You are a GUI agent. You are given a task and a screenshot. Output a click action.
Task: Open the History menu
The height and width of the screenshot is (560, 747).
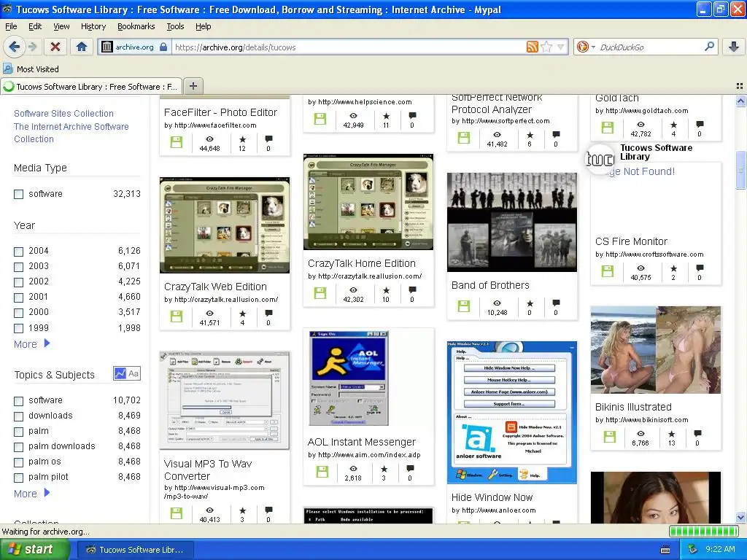pyautogui.click(x=93, y=26)
